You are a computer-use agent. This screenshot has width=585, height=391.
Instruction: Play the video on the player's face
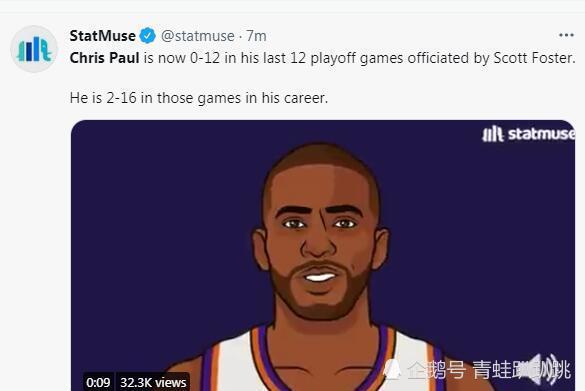(x=320, y=239)
